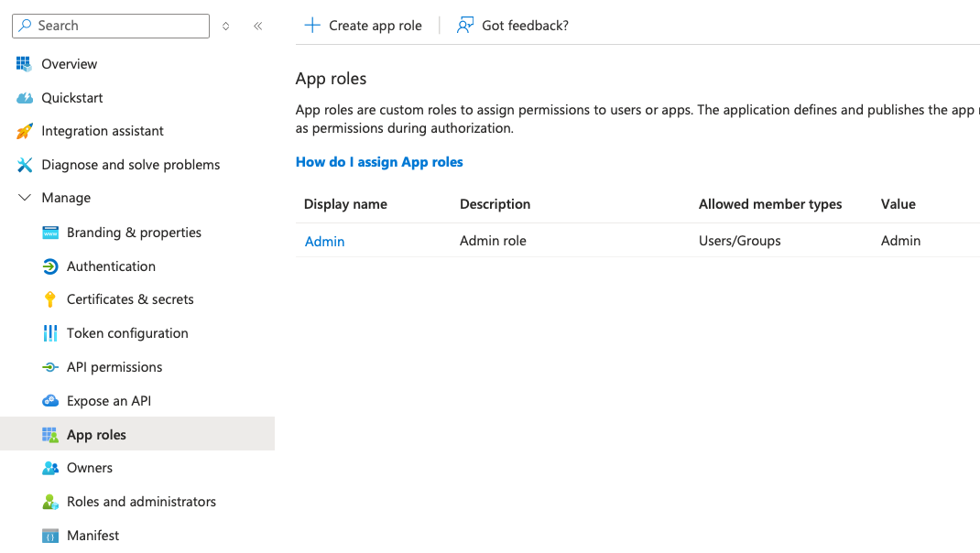Click the Manifest file icon
The image size is (980, 553).
click(x=50, y=536)
